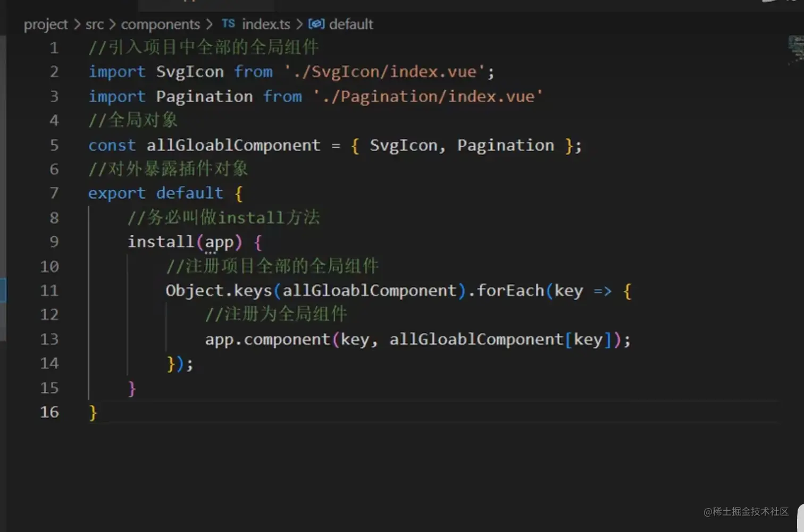Open the src breadcrumb folder
Image resolution: width=804 pixels, height=532 pixels.
pyautogui.click(x=95, y=24)
